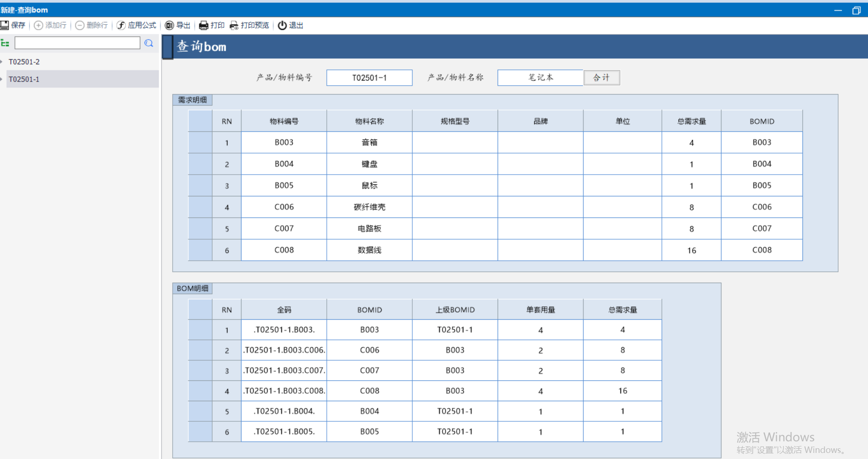Click the 上级BOMID column header
This screenshot has width=868, height=459.
point(455,310)
